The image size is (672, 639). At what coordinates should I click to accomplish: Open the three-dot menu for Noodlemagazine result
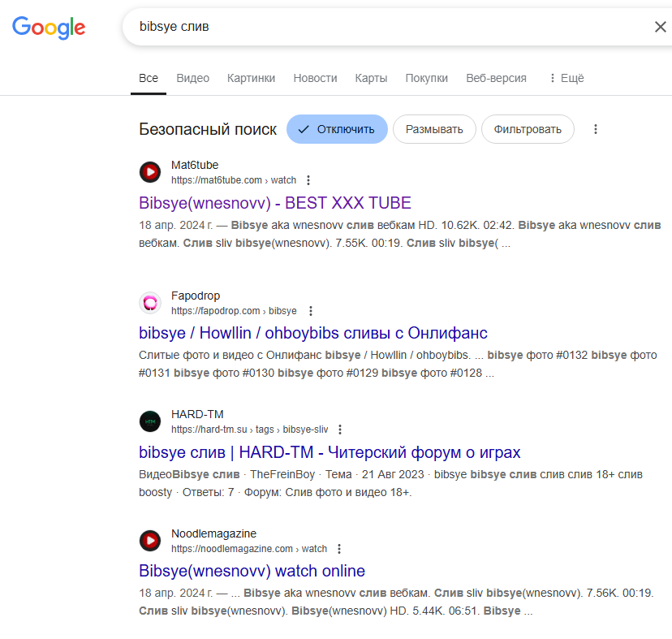point(339,549)
